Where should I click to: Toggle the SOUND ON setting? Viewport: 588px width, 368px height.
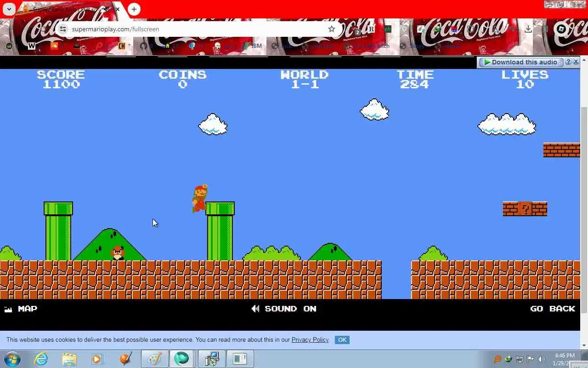(284, 309)
